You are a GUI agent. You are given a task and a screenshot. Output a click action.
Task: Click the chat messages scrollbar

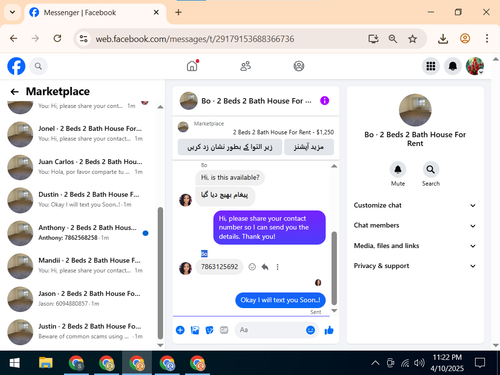(334, 268)
